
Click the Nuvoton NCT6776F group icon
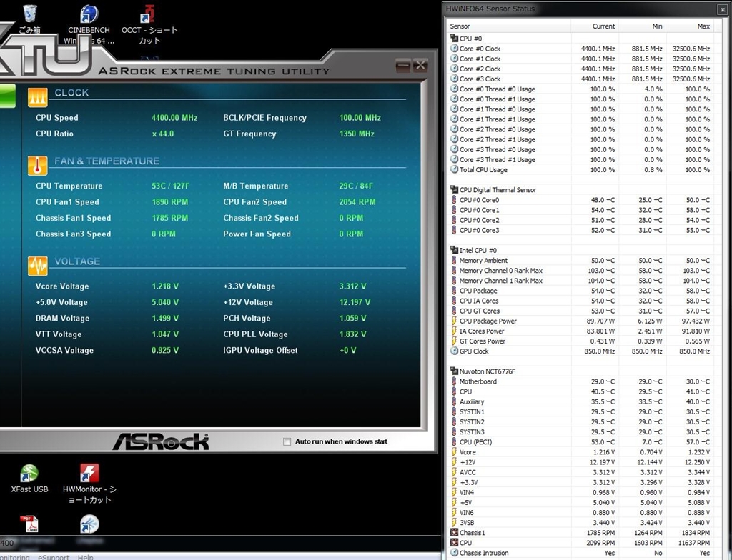point(454,371)
